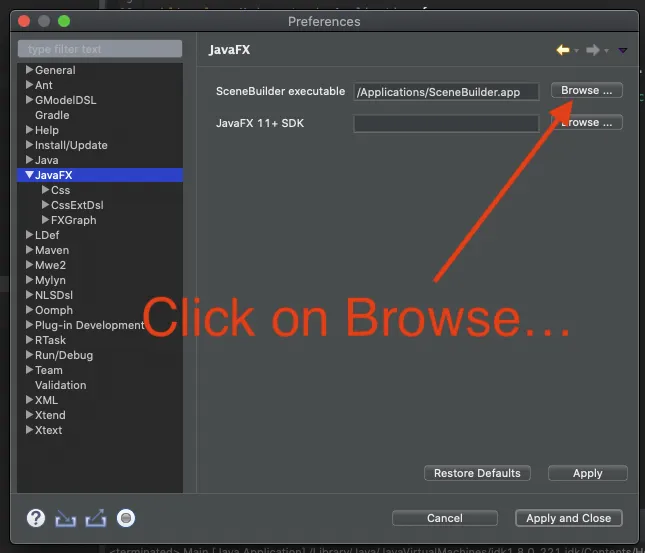This screenshot has width=645, height=553.
Task: Collapse the JavaFX tree node
Action: tap(29, 175)
